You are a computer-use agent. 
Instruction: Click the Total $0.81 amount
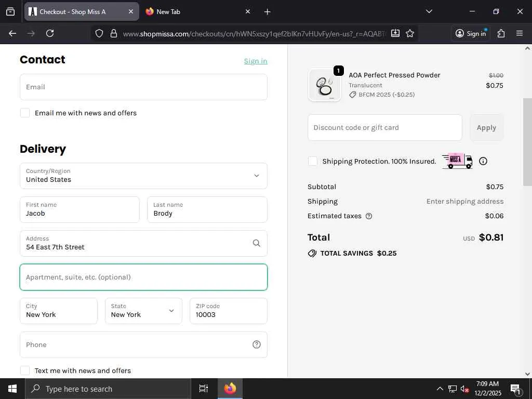pyautogui.click(x=491, y=237)
